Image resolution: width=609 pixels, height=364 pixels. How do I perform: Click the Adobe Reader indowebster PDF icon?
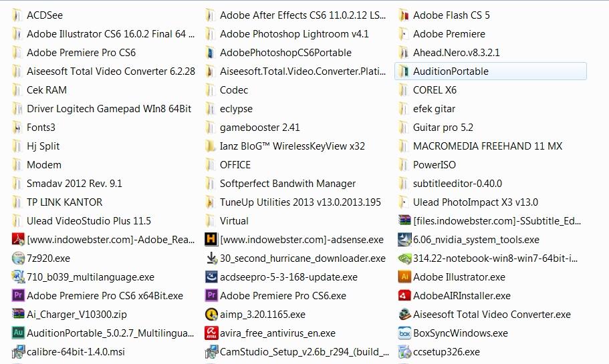tap(18, 239)
